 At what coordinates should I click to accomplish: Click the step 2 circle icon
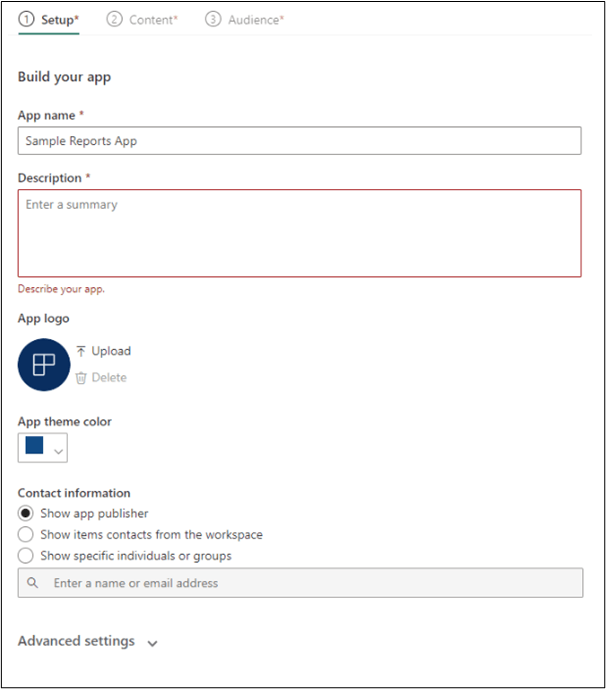[x=114, y=19]
